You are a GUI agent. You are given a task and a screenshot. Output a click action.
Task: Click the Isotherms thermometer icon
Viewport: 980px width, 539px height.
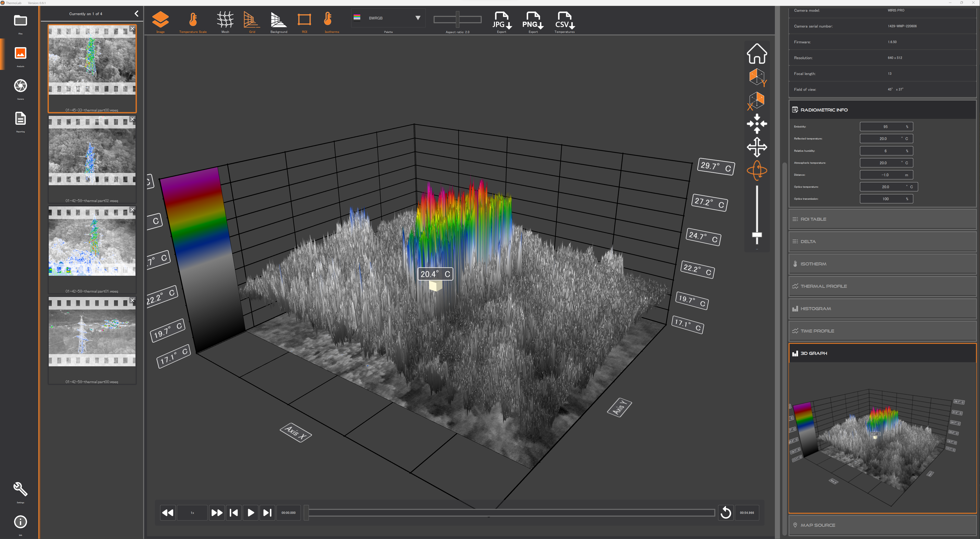328,19
